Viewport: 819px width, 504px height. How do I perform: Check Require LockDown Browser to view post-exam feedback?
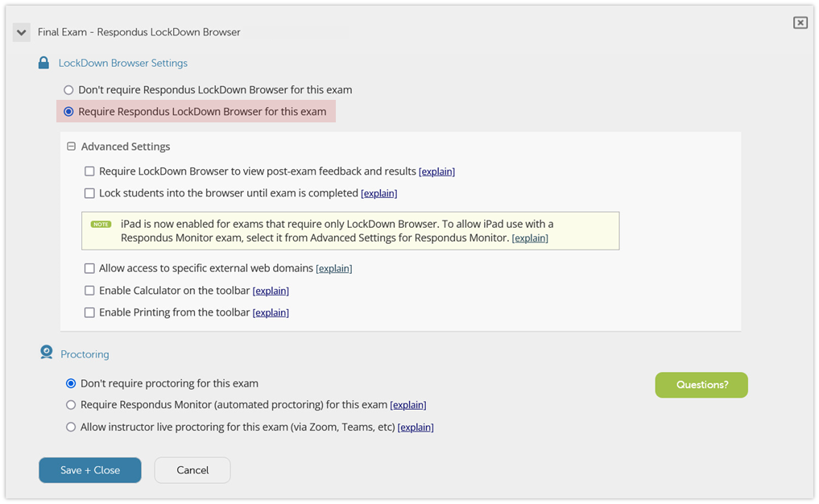point(90,171)
